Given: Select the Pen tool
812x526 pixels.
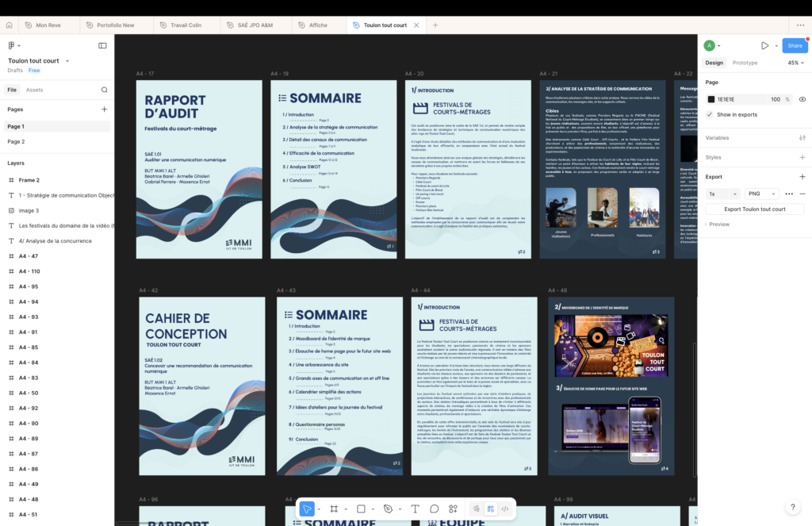Looking at the screenshot, I should 388,509.
